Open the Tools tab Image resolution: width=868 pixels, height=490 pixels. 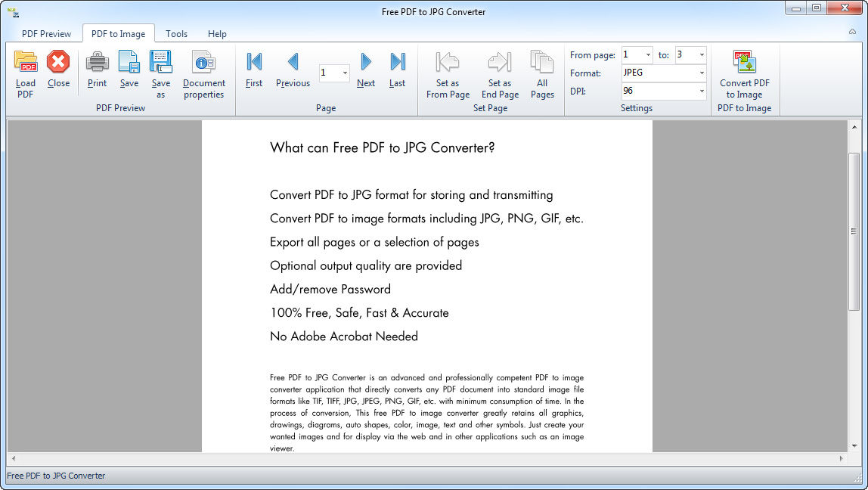[x=177, y=34]
